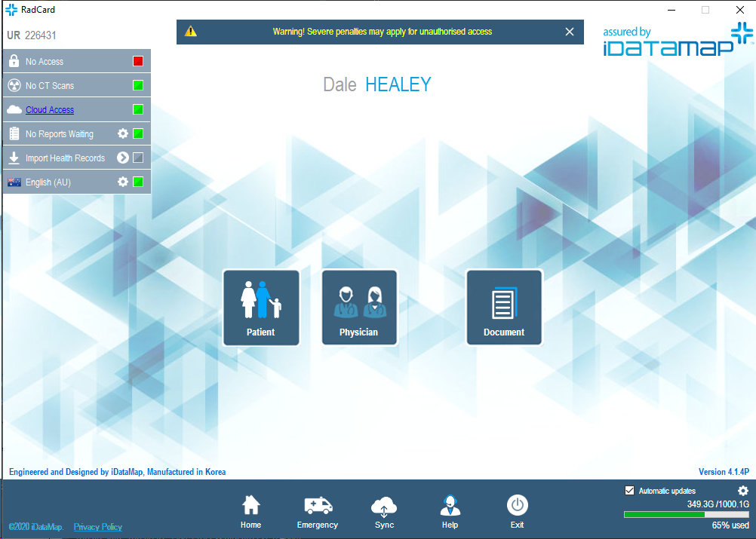Click the Emergency ambulance icon
Image resolution: width=756 pixels, height=539 pixels.
point(318,511)
